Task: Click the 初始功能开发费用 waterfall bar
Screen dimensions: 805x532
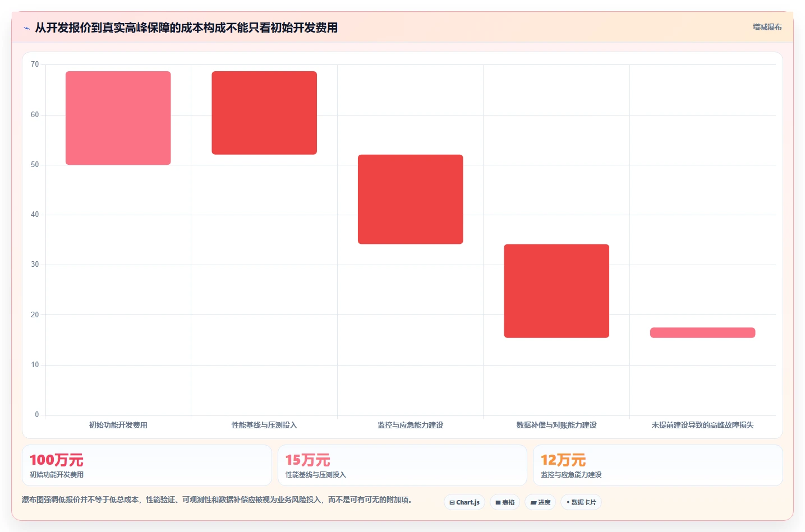Action: coord(118,118)
